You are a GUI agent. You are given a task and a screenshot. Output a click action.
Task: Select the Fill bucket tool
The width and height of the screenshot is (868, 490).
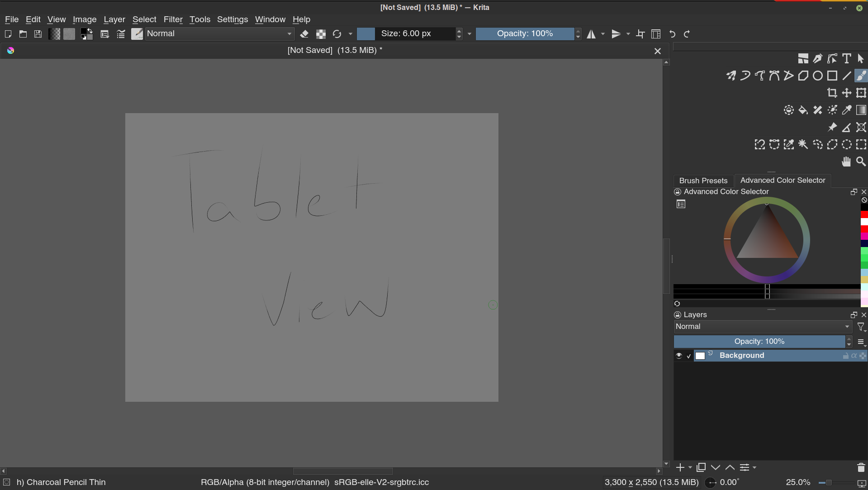(x=803, y=110)
